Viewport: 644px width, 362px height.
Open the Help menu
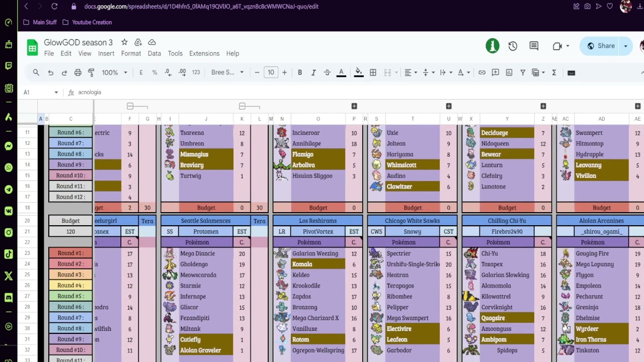click(x=232, y=53)
